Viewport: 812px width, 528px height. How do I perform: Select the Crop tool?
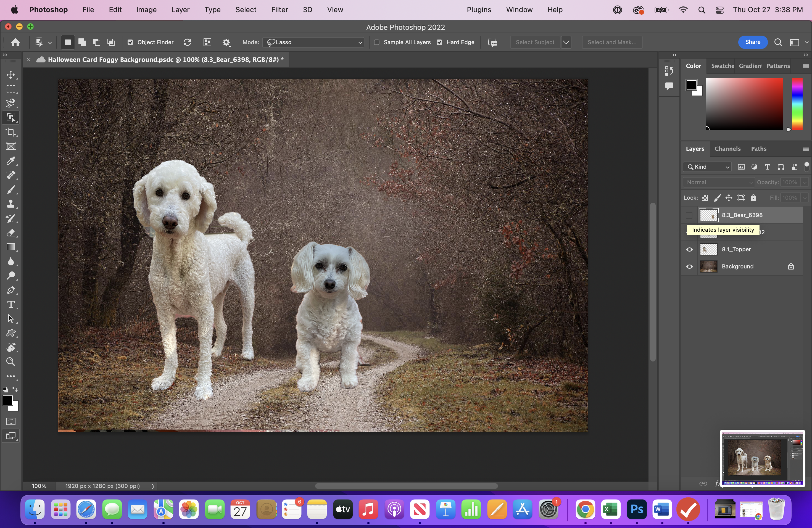[11, 132]
